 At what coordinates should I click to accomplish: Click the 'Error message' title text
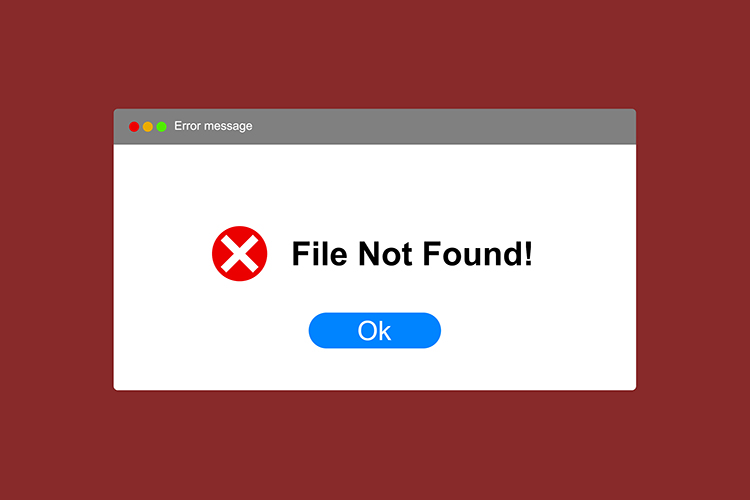(213, 126)
